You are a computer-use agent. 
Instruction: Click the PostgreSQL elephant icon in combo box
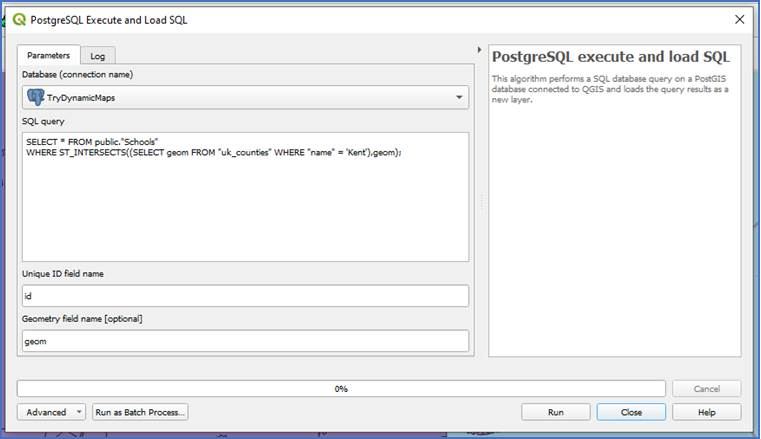coord(35,97)
